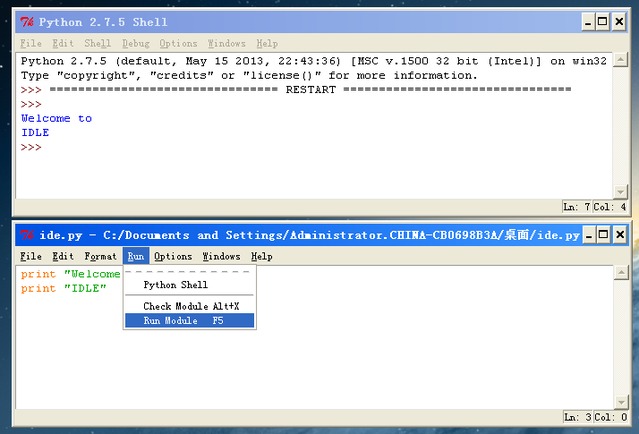
Task: Open Debug menu in Python Shell window
Action: pyautogui.click(x=136, y=43)
